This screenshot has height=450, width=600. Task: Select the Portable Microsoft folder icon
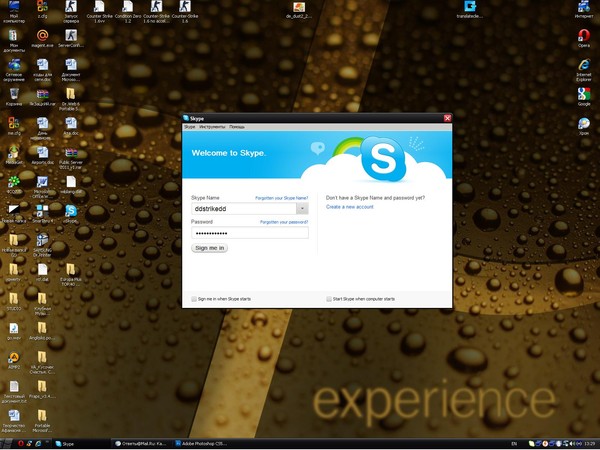[x=42, y=421]
